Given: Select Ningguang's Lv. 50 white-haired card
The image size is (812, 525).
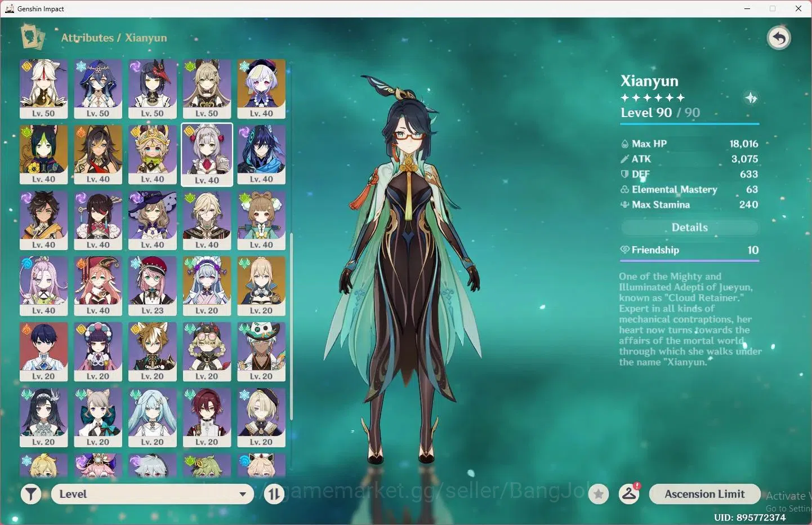Looking at the screenshot, I should tap(43, 89).
